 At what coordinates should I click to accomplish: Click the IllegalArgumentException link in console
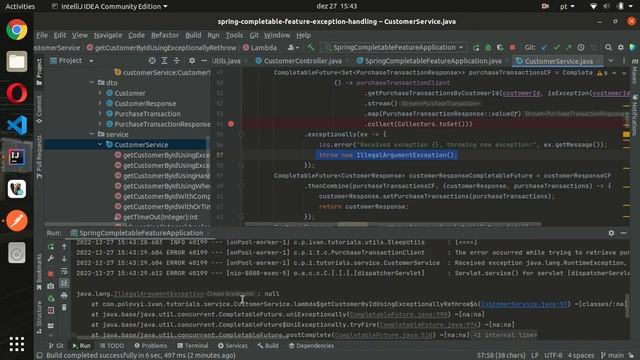tap(159, 294)
